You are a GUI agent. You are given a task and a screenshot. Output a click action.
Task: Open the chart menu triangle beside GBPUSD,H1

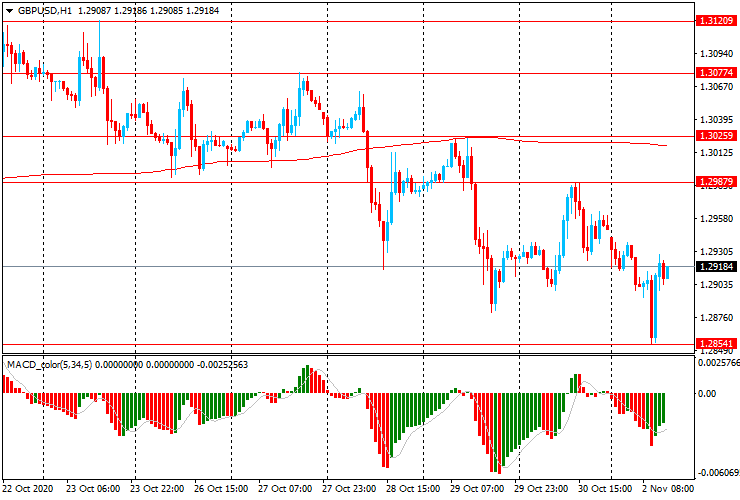pos(9,11)
